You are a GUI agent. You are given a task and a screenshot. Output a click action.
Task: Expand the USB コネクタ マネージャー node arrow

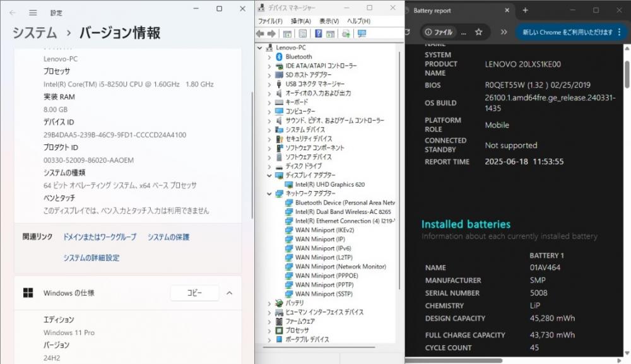pyautogui.click(x=269, y=85)
